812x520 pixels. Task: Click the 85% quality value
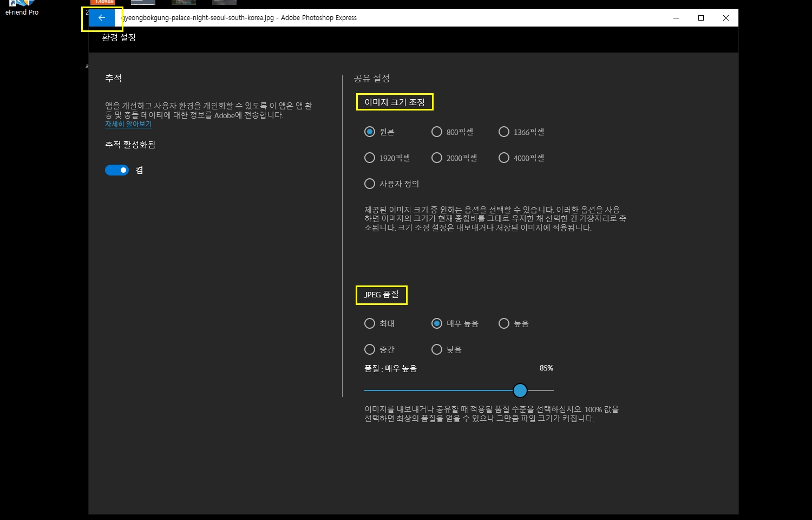pyautogui.click(x=546, y=368)
